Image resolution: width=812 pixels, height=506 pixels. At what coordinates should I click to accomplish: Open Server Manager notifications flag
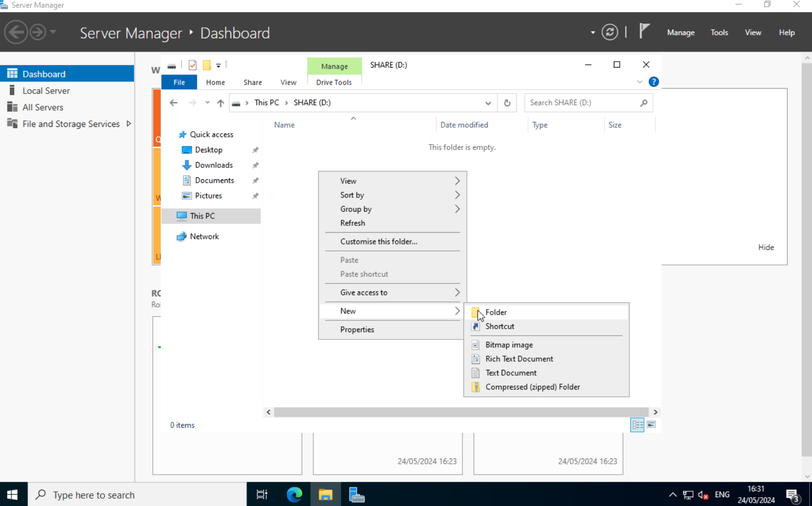coord(645,32)
